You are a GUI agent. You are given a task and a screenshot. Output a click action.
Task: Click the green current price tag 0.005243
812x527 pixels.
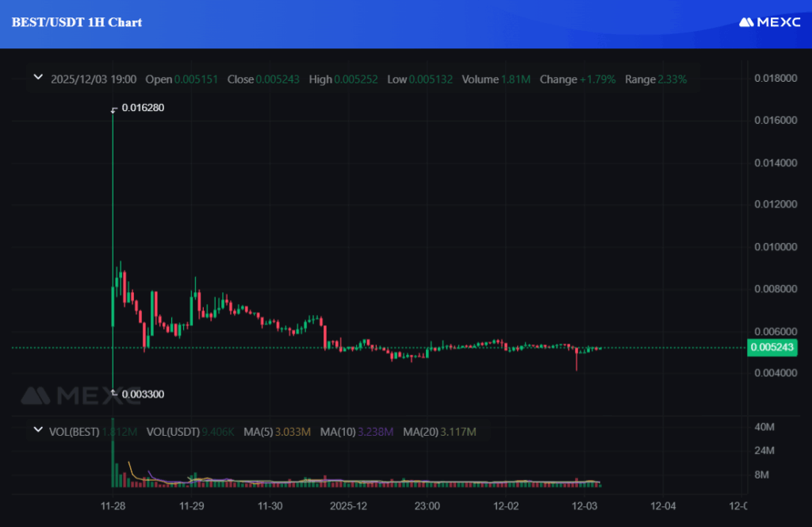coord(775,348)
